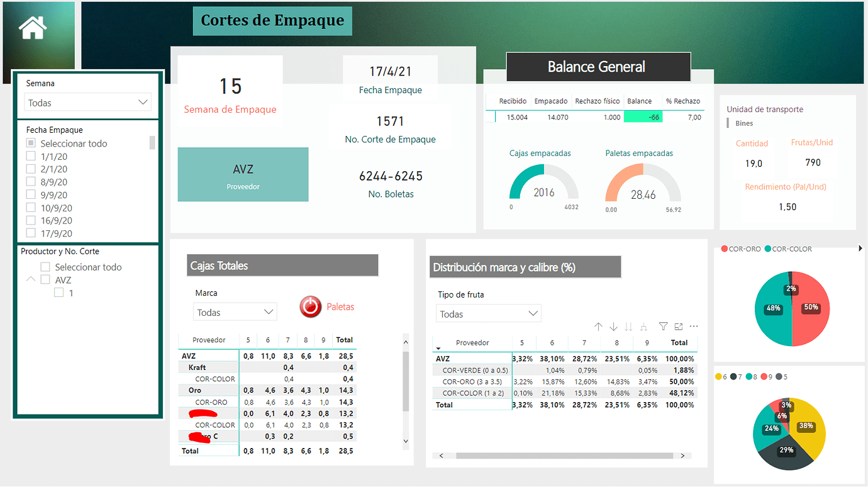Open the filter icon on Distribución table
868x487 pixels.
tap(664, 327)
